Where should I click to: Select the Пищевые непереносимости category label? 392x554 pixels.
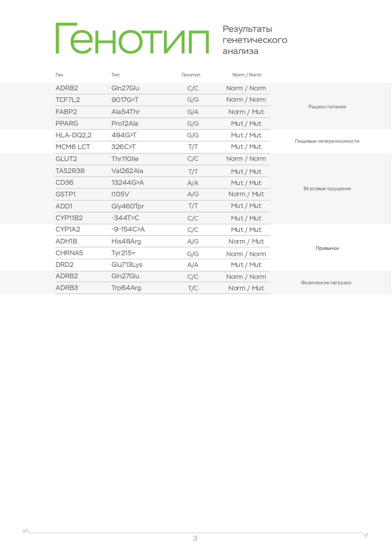pyautogui.click(x=327, y=141)
